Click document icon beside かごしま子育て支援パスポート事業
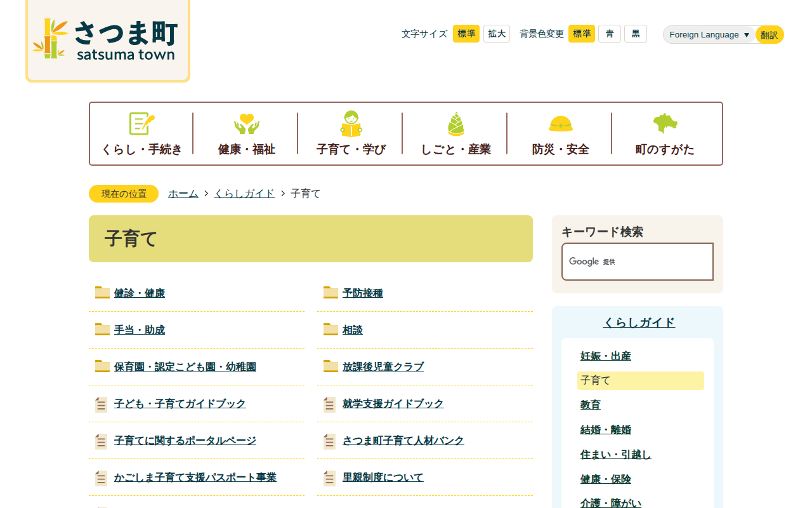The width and height of the screenshot is (812, 508). tap(101, 478)
